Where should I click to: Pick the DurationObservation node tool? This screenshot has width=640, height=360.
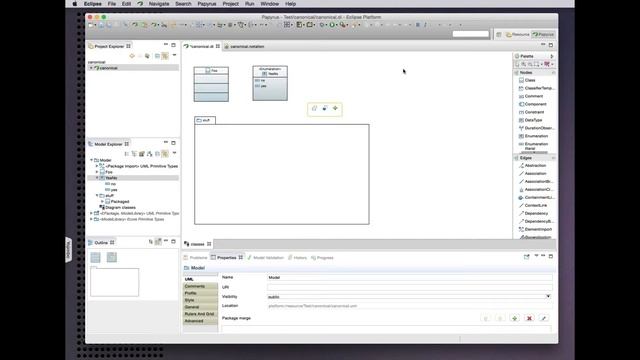pyautogui.click(x=536, y=128)
